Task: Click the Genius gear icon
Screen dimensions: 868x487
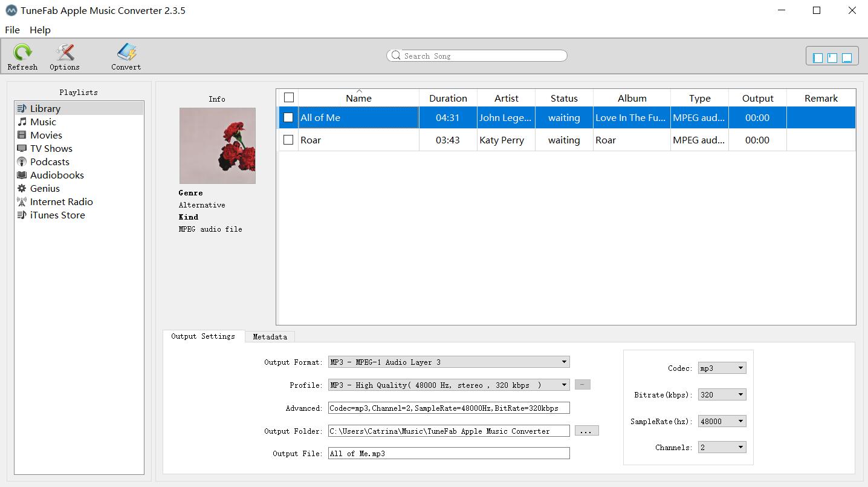Action: (22, 188)
